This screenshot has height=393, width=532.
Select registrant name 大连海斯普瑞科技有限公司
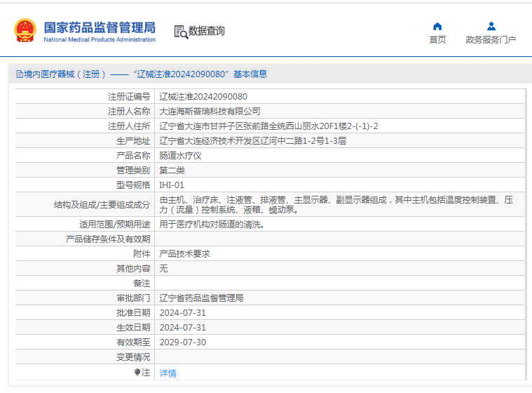coord(210,112)
